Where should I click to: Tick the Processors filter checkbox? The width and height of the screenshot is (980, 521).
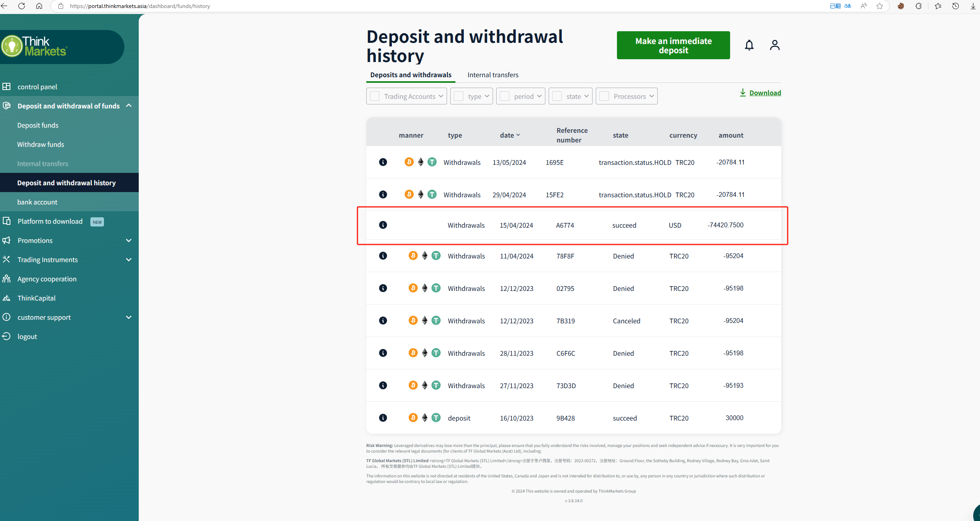[x=604, y=96]
